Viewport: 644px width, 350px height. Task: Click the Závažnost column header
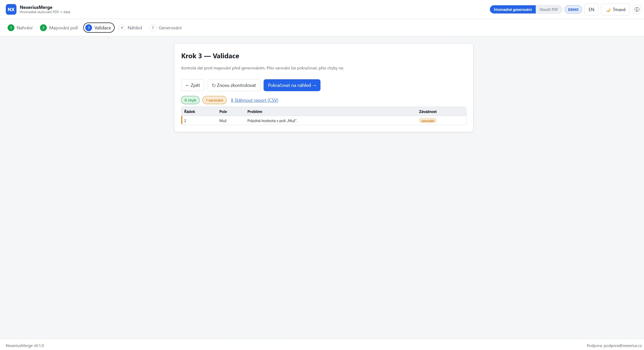point(427,111)
